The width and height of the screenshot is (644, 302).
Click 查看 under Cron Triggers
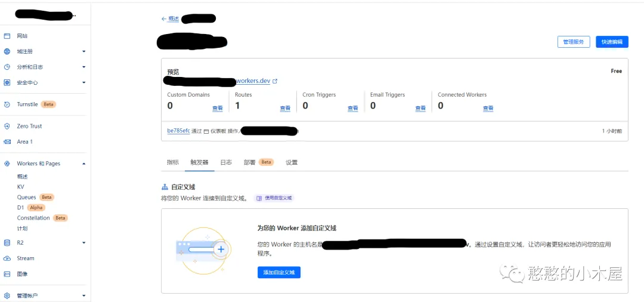pos(353,109)
